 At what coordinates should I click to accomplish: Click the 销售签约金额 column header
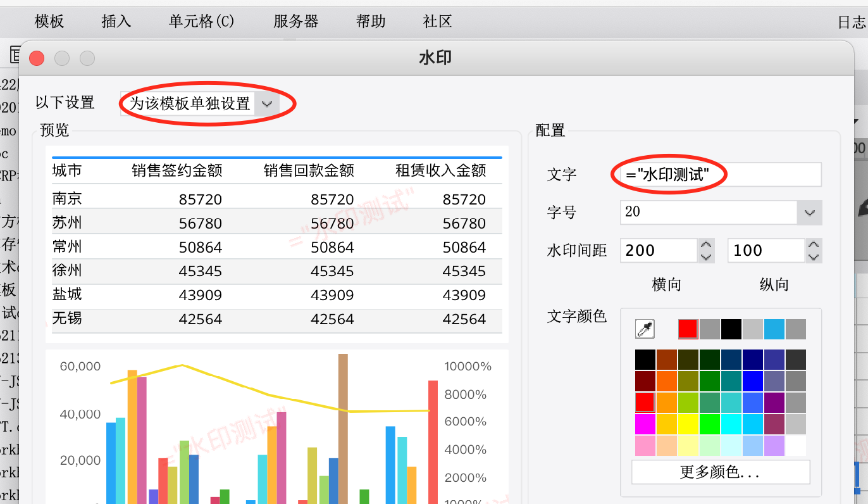[x=177, y=171]
